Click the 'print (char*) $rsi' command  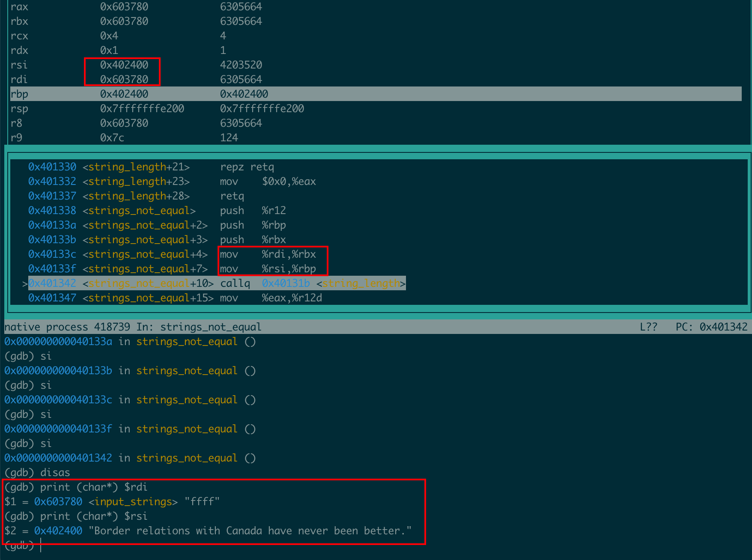click(x=94, y=516)
